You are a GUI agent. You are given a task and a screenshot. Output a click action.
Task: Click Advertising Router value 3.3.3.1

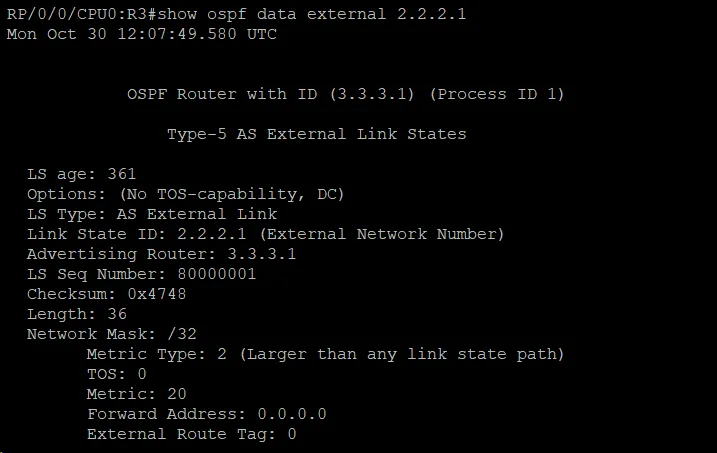262,254
